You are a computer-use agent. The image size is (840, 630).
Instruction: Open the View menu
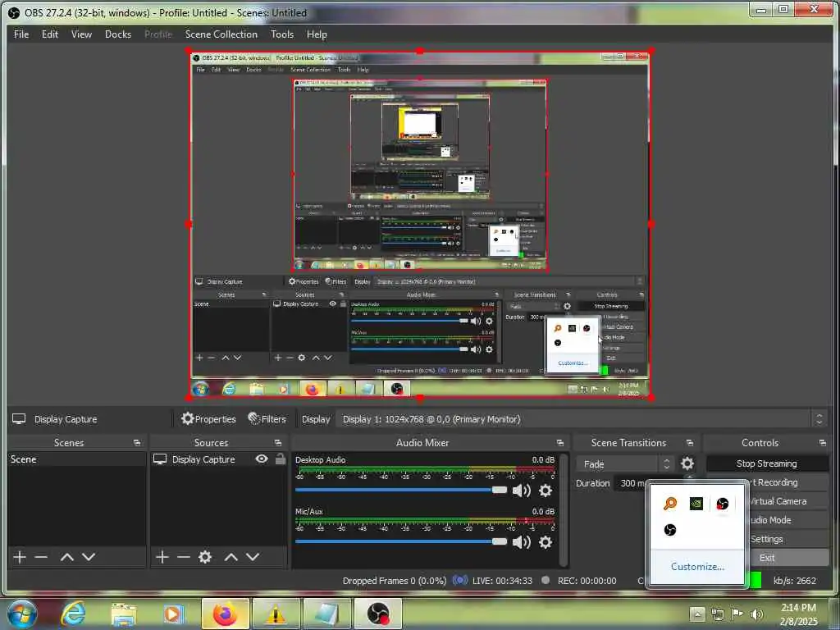(81, 34)
